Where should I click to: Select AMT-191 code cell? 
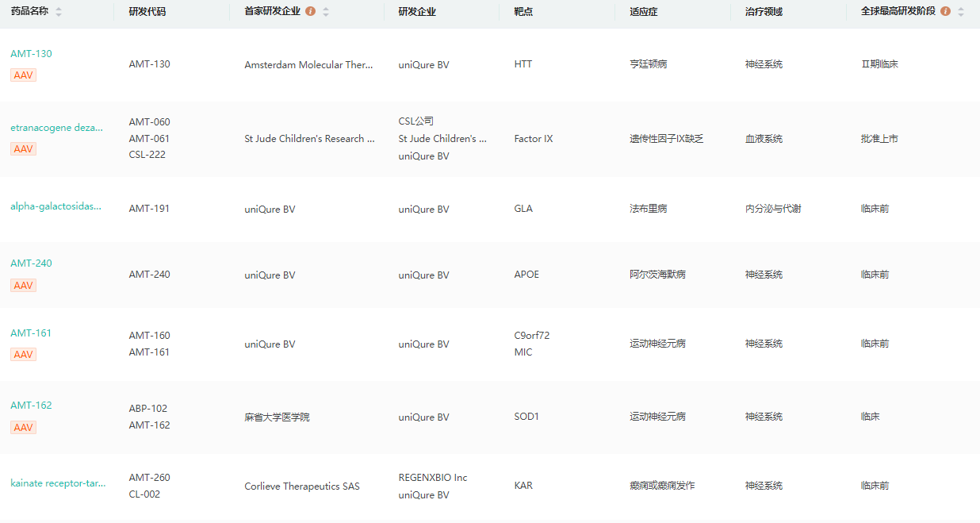149,209
